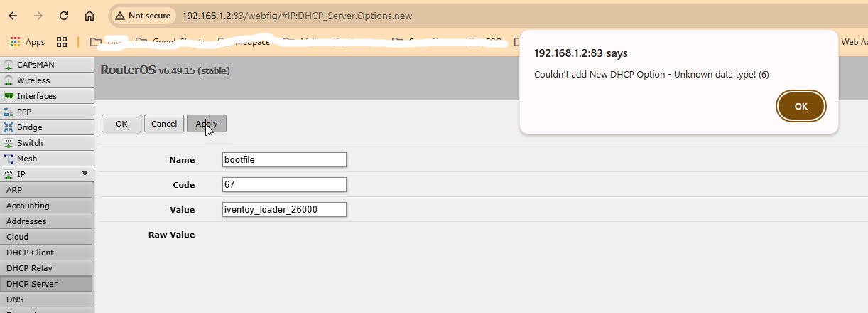Click the Interfaces icon in sidebar
The height and width of the screenshot is (313, 868).
9,96
